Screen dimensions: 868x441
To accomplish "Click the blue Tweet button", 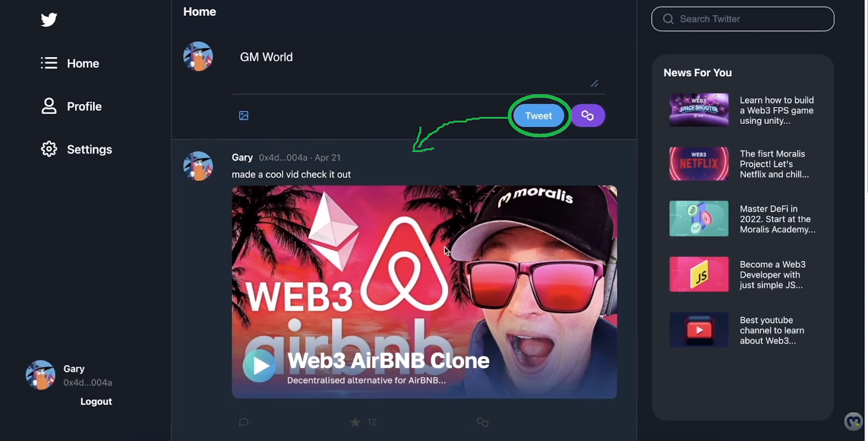I will (539, 116).
